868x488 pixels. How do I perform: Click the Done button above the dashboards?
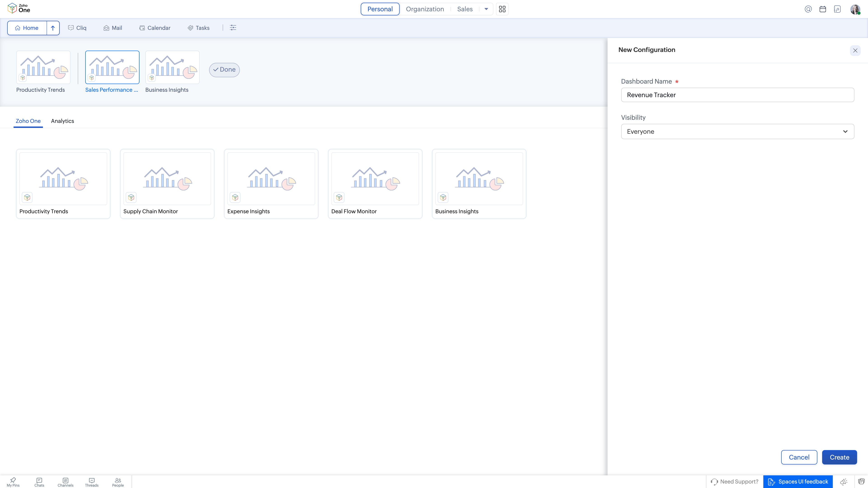point(224,70)
